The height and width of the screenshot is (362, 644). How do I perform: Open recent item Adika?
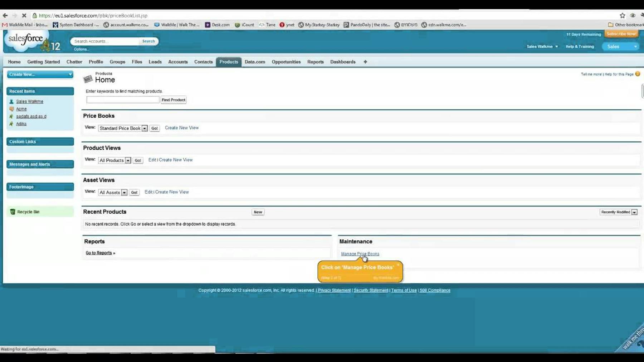click(21, 124)
